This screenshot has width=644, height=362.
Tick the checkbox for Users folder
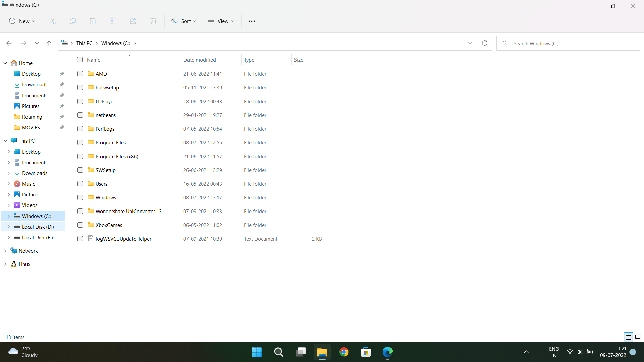(x=80, y=184)
